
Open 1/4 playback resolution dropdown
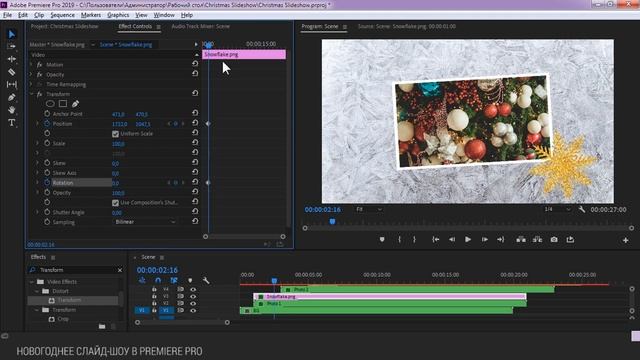click(x=557, y=209)
